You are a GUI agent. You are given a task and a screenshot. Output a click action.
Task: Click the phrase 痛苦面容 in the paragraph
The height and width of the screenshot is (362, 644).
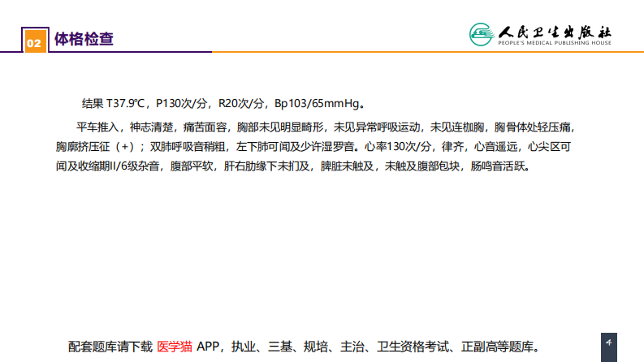(207, 127)
